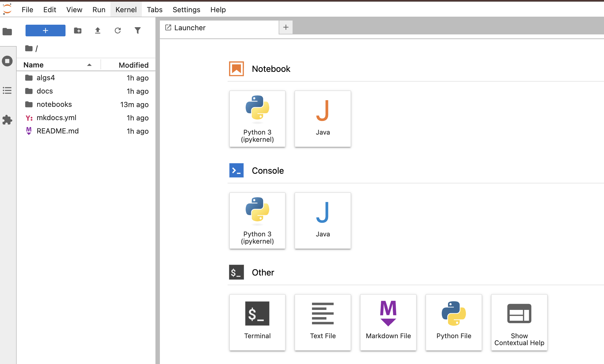Open the File Browser sidebar tab

(x=7, y=32)
